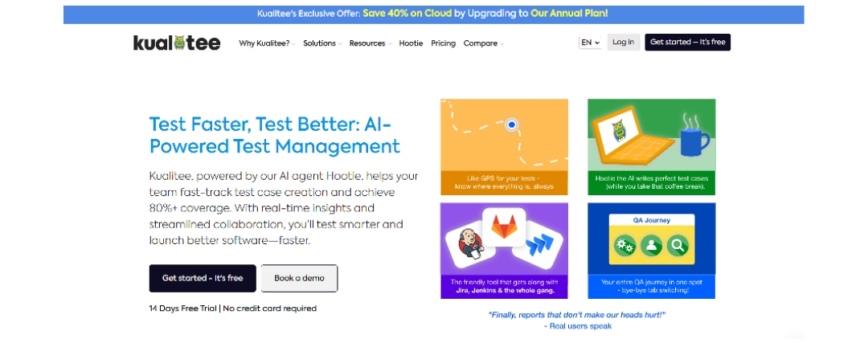Open the EN language selector

point(590,43)
